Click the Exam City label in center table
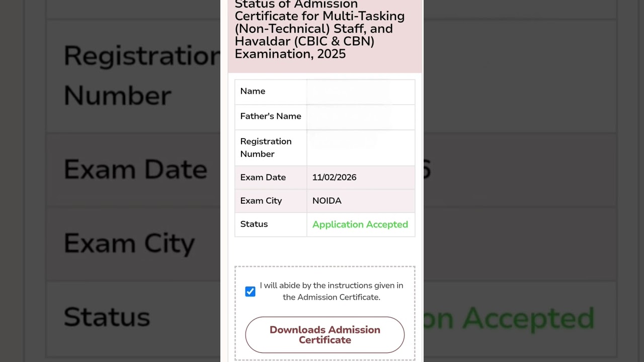This screenshot has width=644, height=362. [261, 201]
